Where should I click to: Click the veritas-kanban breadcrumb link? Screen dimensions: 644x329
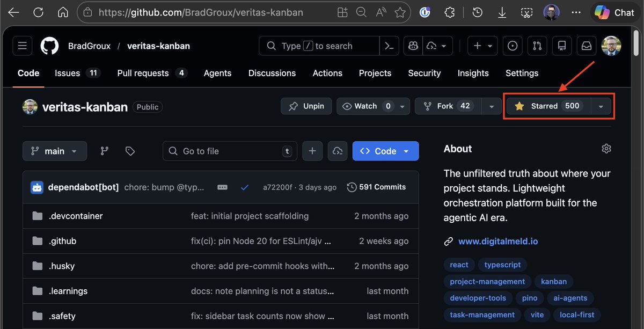[158, 46]
